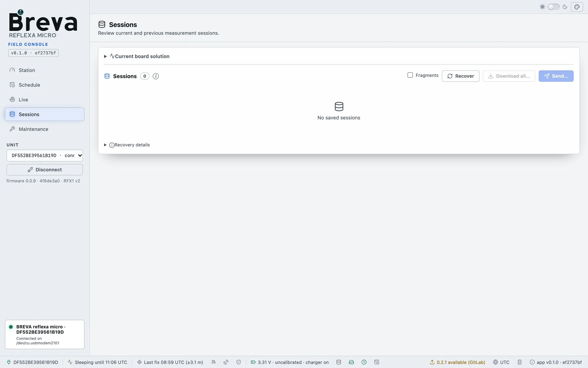
Task: Go to the Schedule page
Action: coord(45,85)
